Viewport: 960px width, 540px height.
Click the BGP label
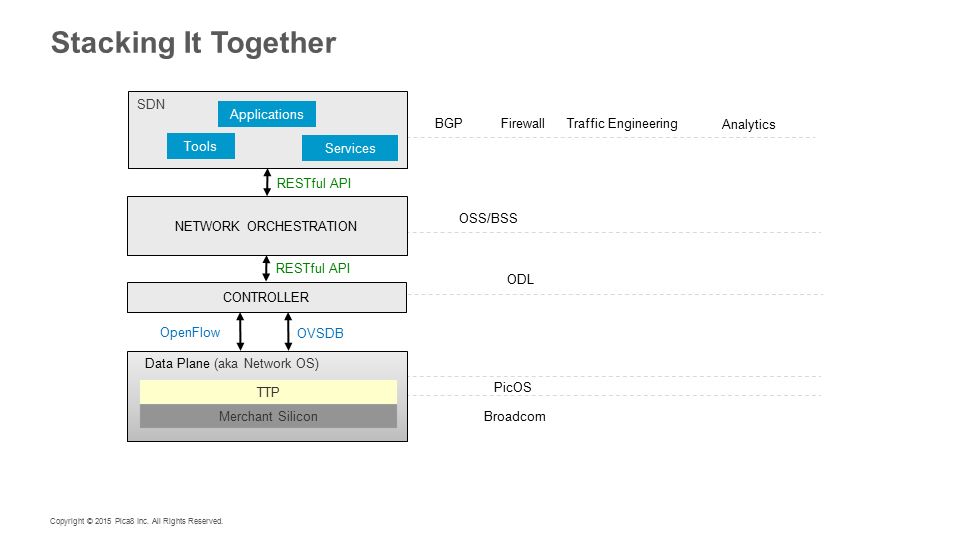[x=448, y=124]
